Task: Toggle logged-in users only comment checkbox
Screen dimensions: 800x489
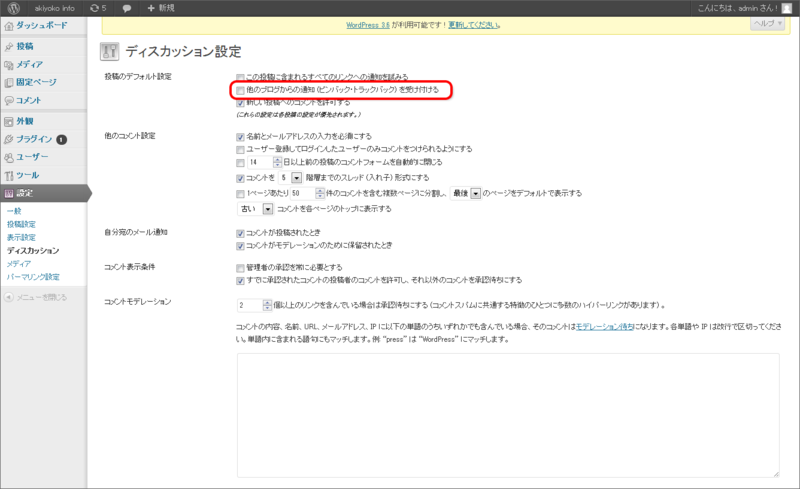Action: coord(240,150)
